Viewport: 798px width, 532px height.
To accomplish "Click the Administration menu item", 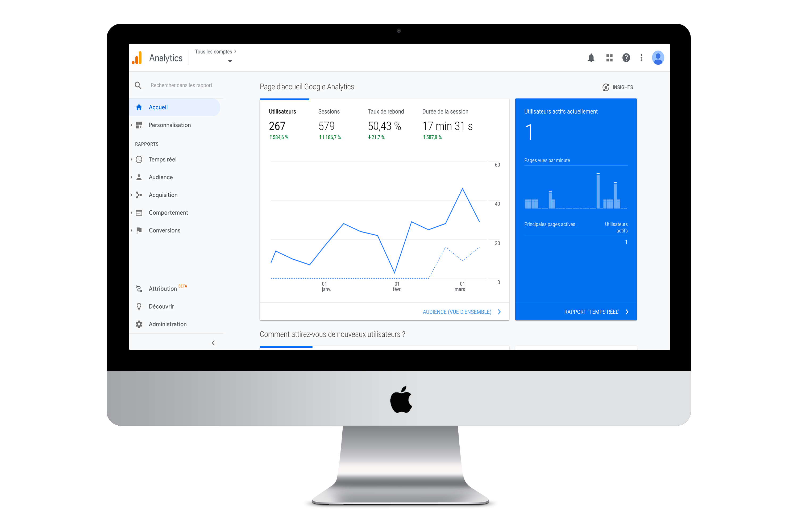I will 167,324.
